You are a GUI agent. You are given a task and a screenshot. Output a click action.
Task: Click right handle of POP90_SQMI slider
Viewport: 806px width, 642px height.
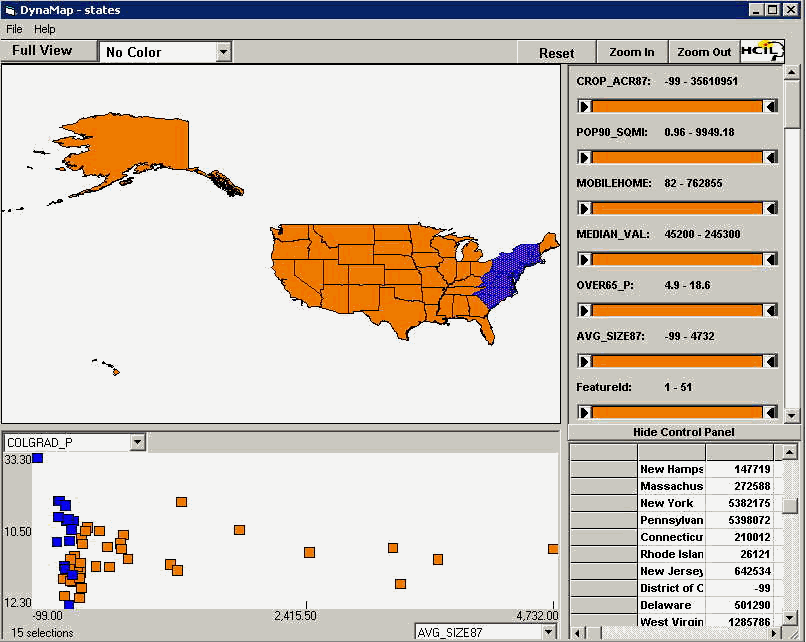pyautogui.click(x=770, y=157)
